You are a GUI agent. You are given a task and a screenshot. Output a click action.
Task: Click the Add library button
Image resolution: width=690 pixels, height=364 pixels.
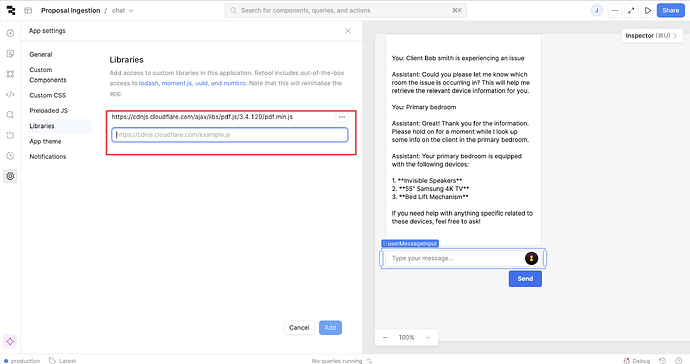tap(330, 327)
